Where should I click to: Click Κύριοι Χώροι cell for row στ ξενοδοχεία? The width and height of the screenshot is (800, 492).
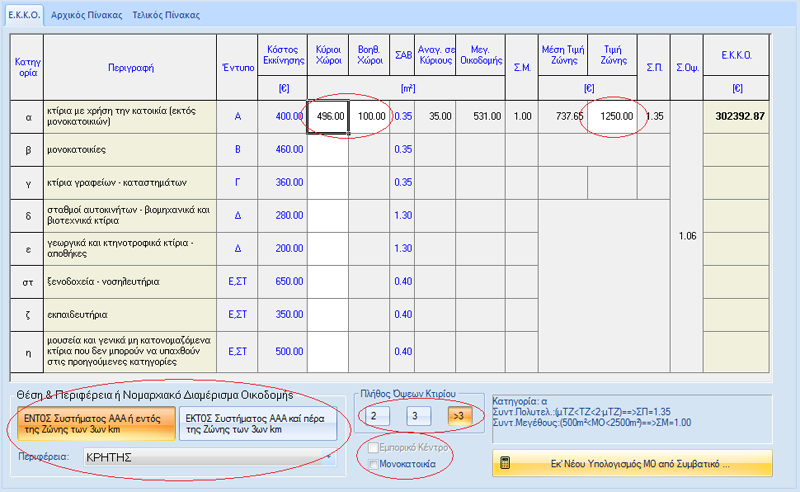click(328, 282)
